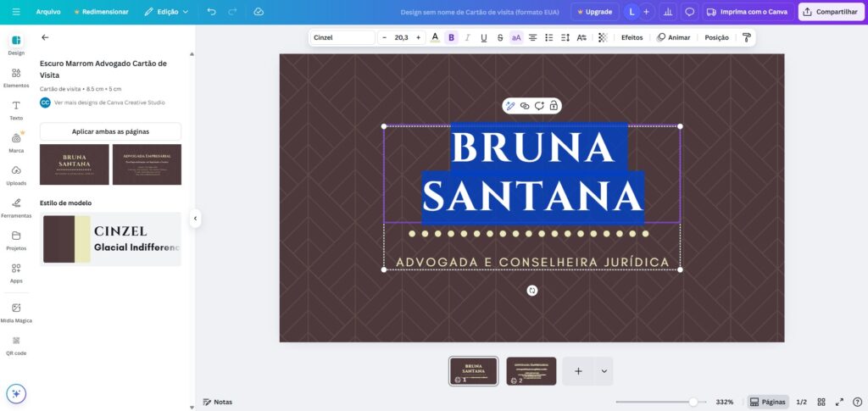This screenshot has width=868, height=411.
Task: Open the hamburger main menu
Action: pos(16,12)
